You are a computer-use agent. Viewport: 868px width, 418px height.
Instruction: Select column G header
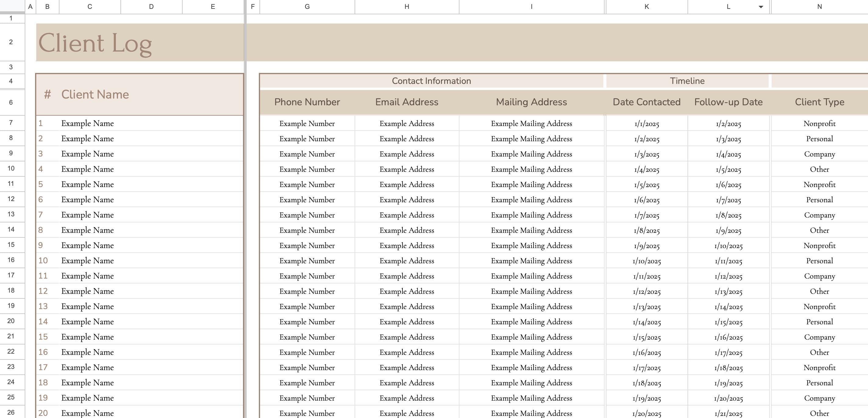307,7
